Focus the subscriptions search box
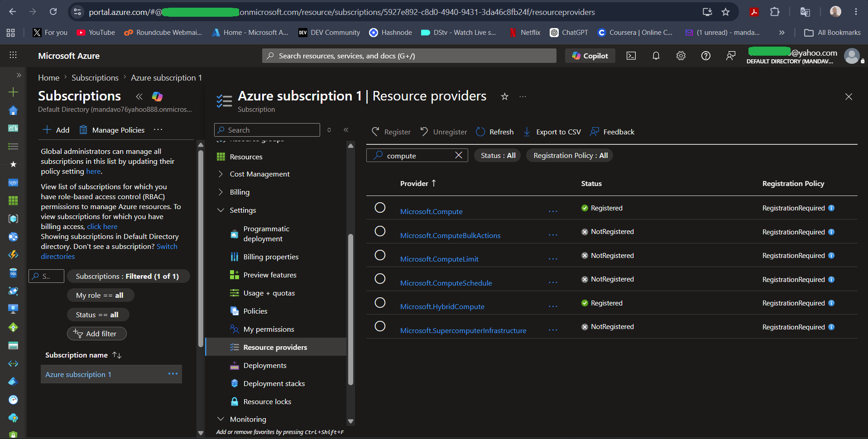The height and width of the screenshot is (439, 868). point(46,276)
